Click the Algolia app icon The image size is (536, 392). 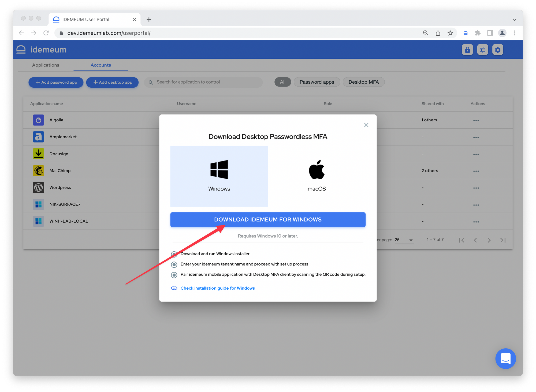[x=38, y=120]
